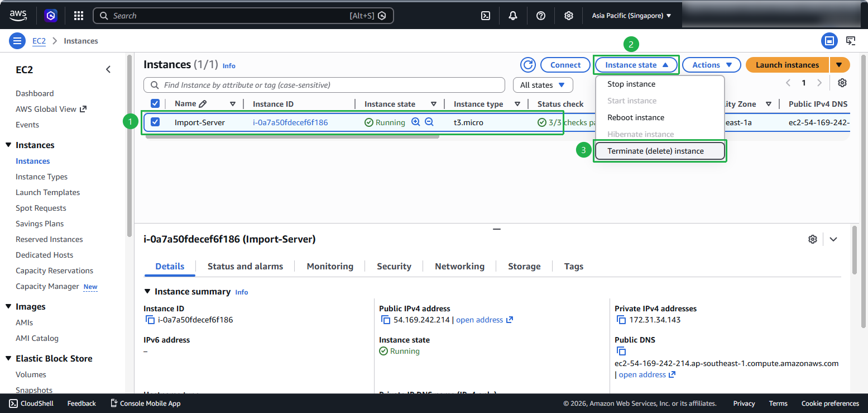This screenshot has width=868, height=413.
Task: Collapse the Instance state dropdown
Action: pyautogui.click(x=636, y=65)
